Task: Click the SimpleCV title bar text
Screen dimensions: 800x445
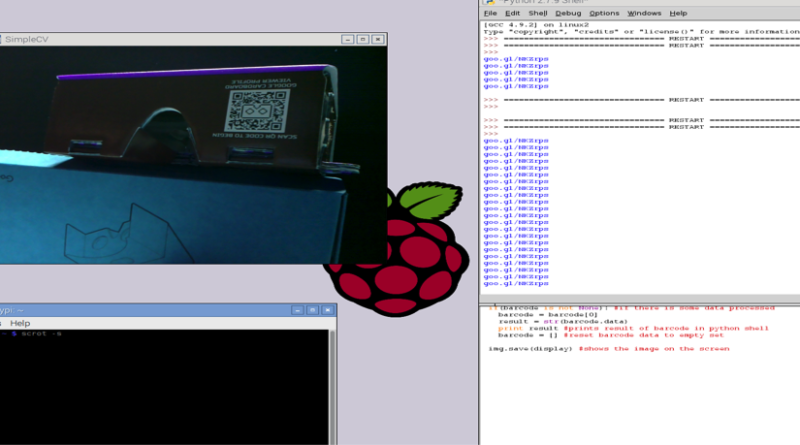Action: click(27, 39)
